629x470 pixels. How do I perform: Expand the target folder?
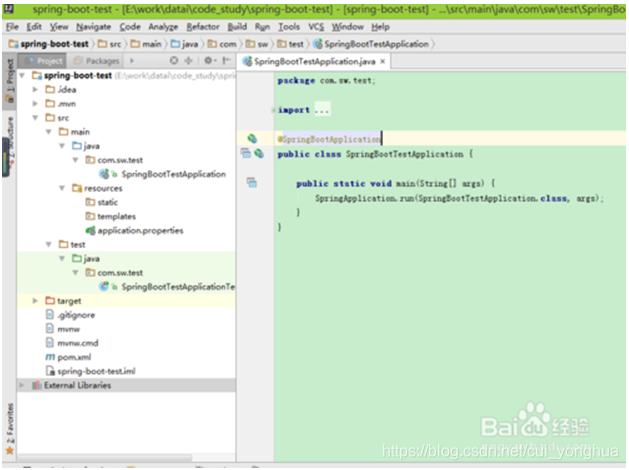tap(35, 300)
